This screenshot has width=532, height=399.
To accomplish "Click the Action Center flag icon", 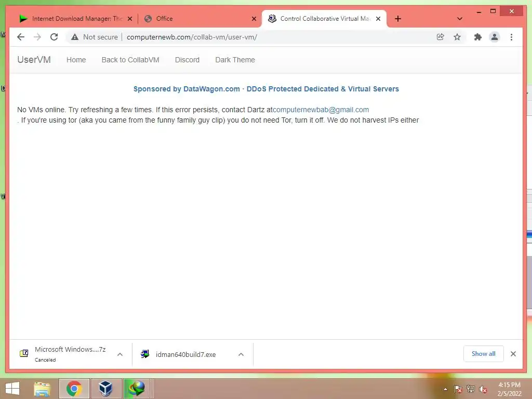I will coord(458,389).
